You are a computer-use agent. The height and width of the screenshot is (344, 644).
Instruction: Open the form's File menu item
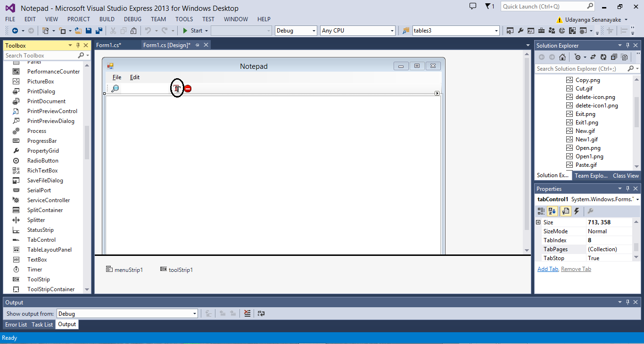point(116,77)
